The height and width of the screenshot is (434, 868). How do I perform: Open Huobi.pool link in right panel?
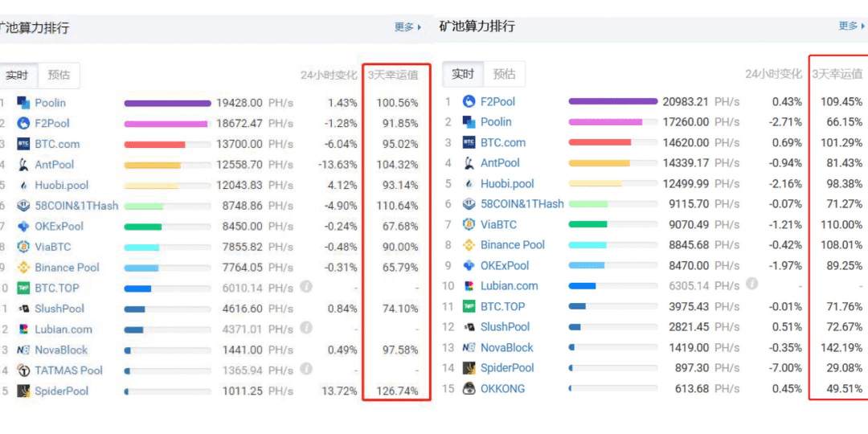[507, 184]
